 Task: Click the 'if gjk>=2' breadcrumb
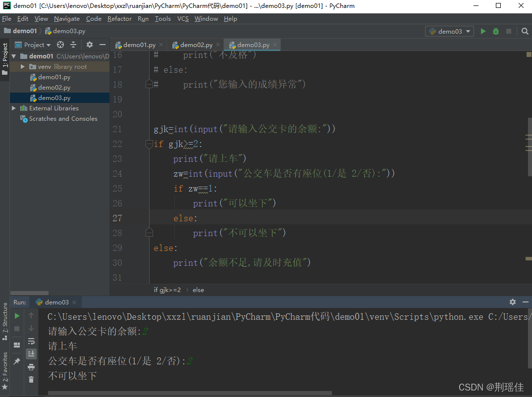pos(167,290)
